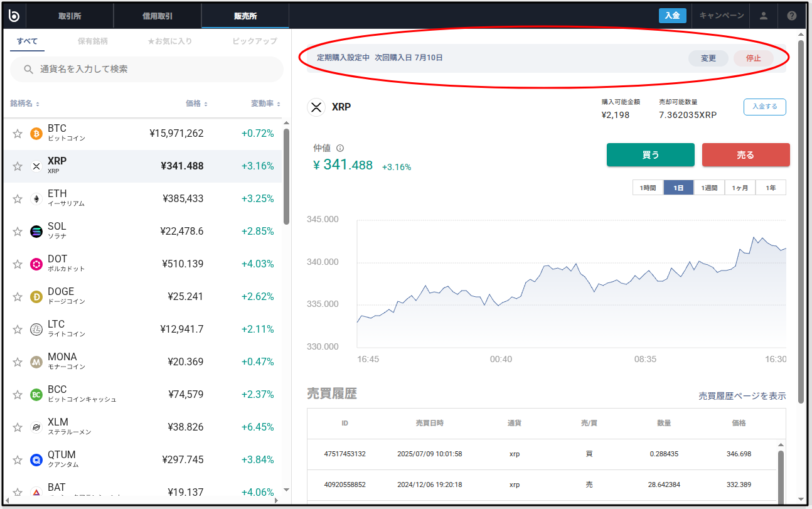
Task: Click trade ID 47517453132
Action: [x=345, y=454]
